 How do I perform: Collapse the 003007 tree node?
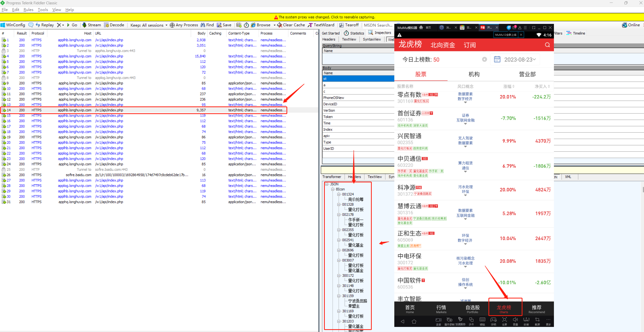click(x=338, y=260)
